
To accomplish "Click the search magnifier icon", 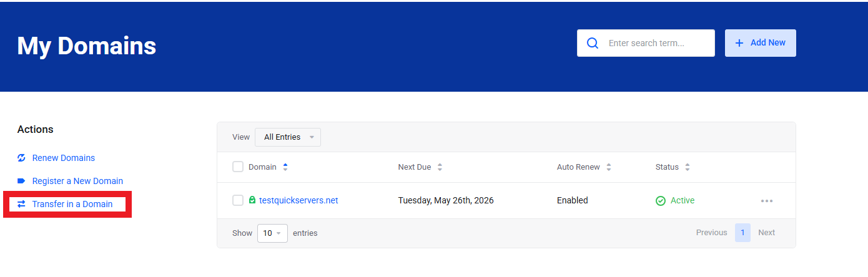I will click(592, 43).
